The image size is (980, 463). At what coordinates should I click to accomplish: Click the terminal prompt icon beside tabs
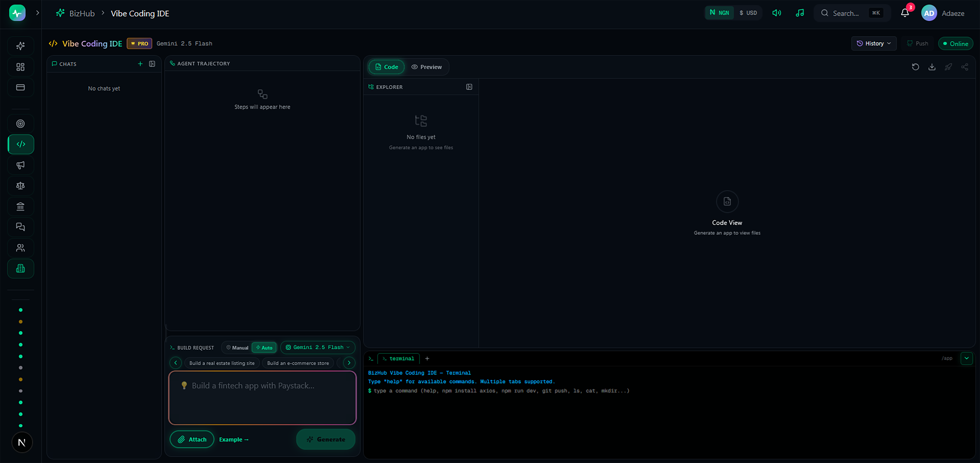coord(371,359)
